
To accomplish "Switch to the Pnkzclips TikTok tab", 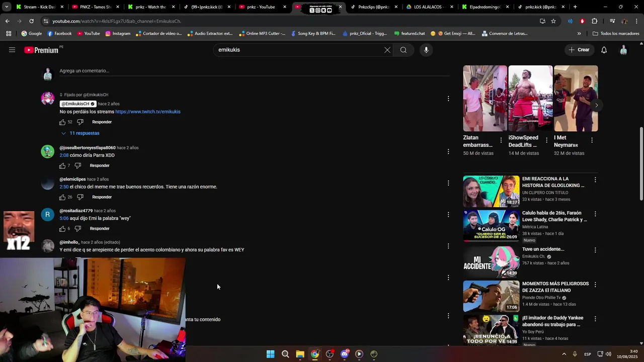I will [374, 7].
